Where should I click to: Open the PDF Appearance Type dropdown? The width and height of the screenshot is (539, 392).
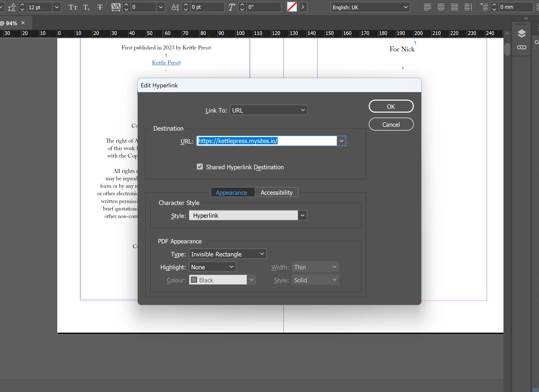pos(227,254)
